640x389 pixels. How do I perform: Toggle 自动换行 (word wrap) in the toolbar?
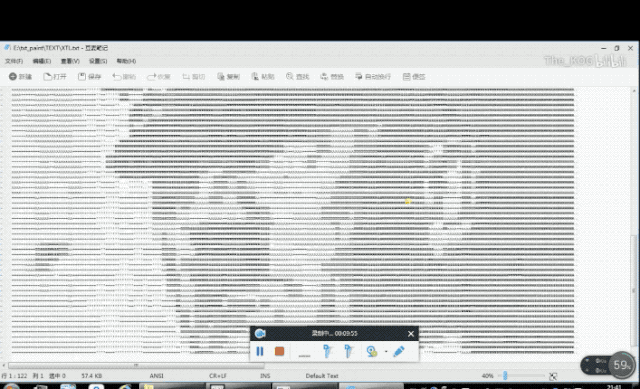click(x=373, y=76)
